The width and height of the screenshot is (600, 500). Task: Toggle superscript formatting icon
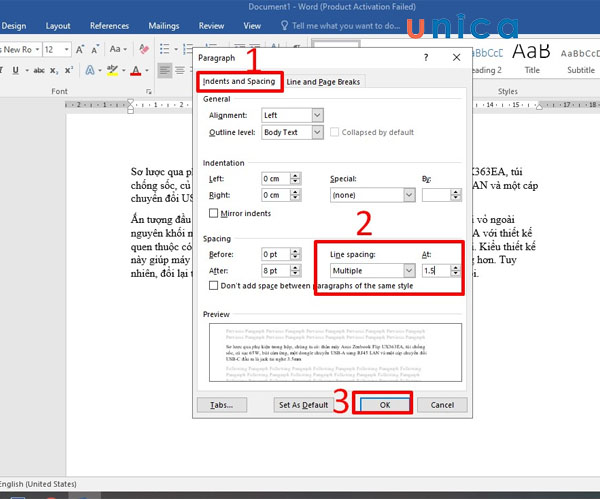coord(67,71)
